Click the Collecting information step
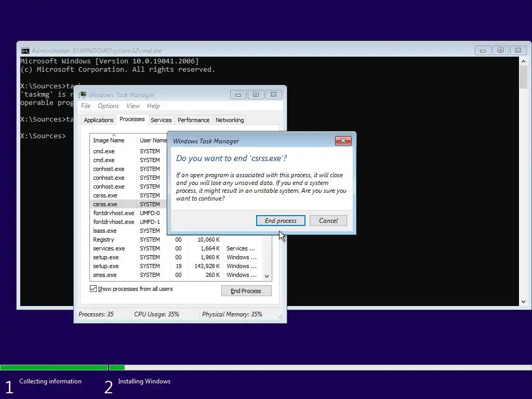The image size is (532, 399). click(x=50, y=381)
